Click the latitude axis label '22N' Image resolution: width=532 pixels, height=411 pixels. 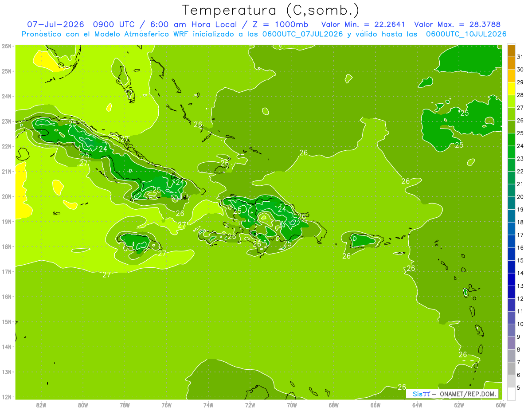click(7, 146)
